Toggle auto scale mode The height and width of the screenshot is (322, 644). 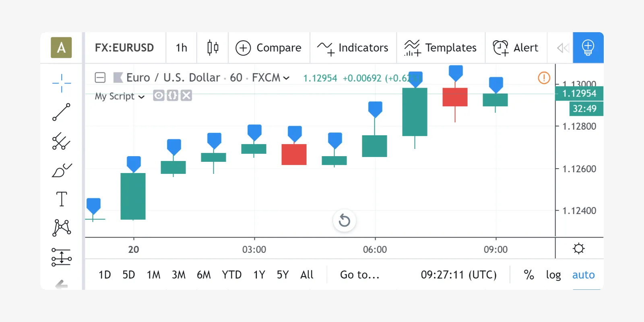pos(583,275)
